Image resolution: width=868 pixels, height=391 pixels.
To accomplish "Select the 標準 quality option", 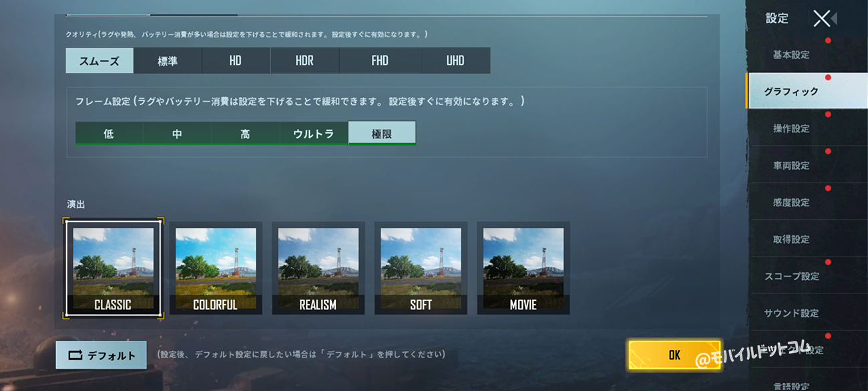I will (168, 61).
